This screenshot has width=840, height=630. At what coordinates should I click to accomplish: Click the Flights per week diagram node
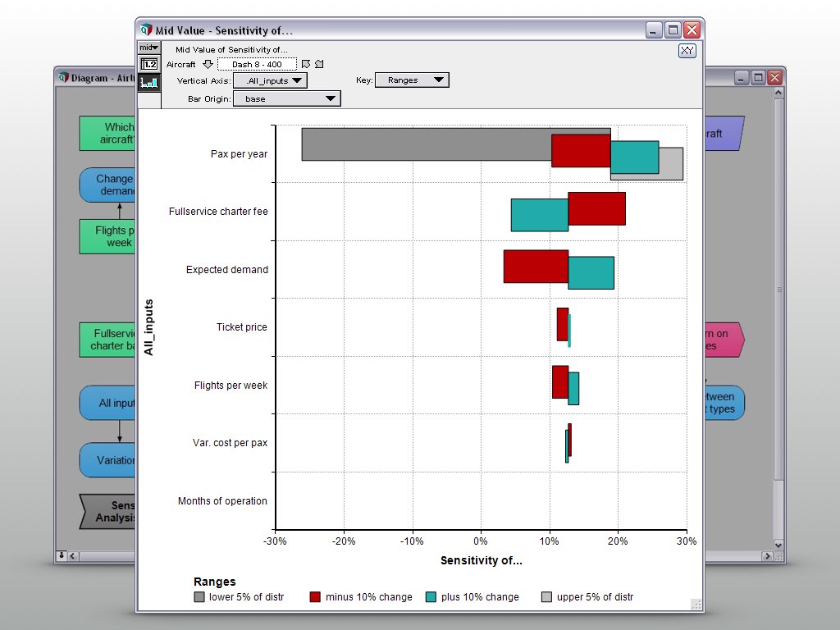(x=109, y=236)
